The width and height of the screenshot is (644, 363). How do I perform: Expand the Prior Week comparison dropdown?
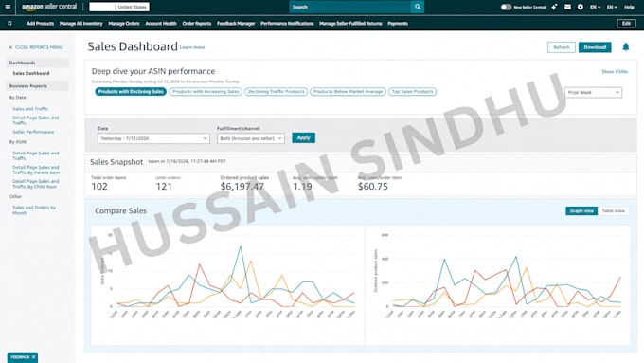(593, 93)
